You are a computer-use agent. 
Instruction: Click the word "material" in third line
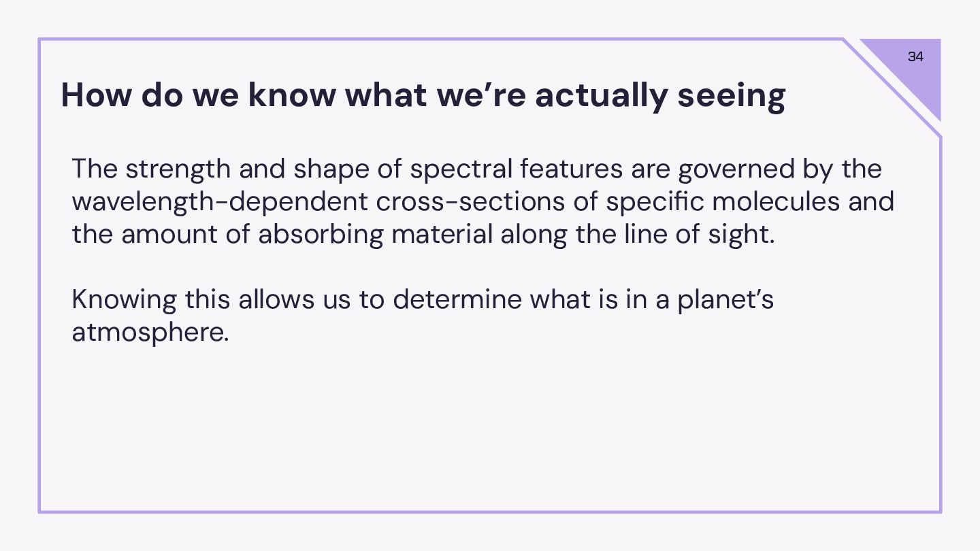(x=442, y=234)
